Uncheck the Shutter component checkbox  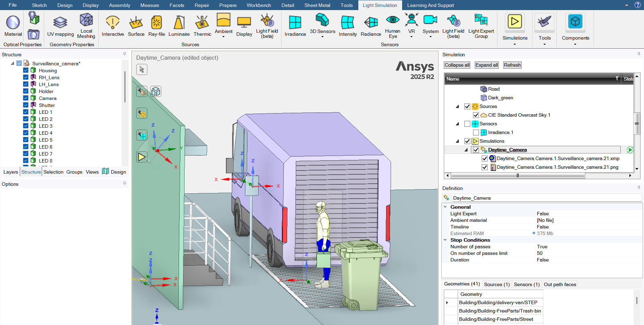pos(26,105)
